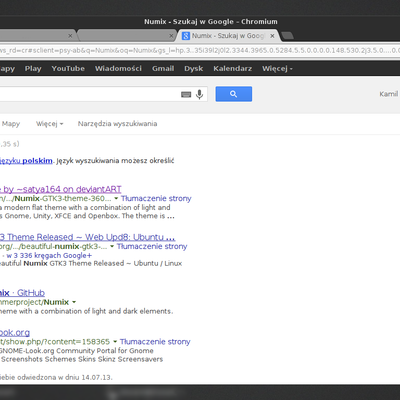
Task: Close the second blank tab
Action: (171, 36)
